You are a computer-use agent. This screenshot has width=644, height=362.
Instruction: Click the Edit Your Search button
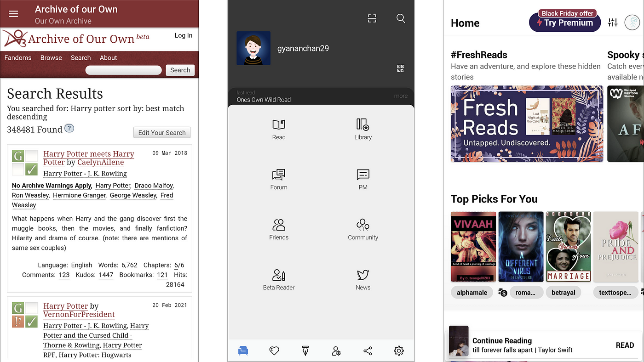click(162, 133)
